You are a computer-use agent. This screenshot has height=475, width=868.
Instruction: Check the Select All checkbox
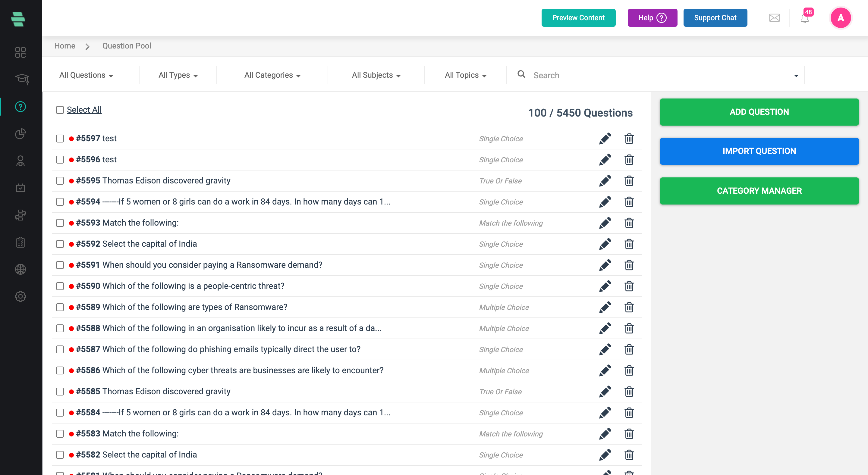click(x=60, y=110)
